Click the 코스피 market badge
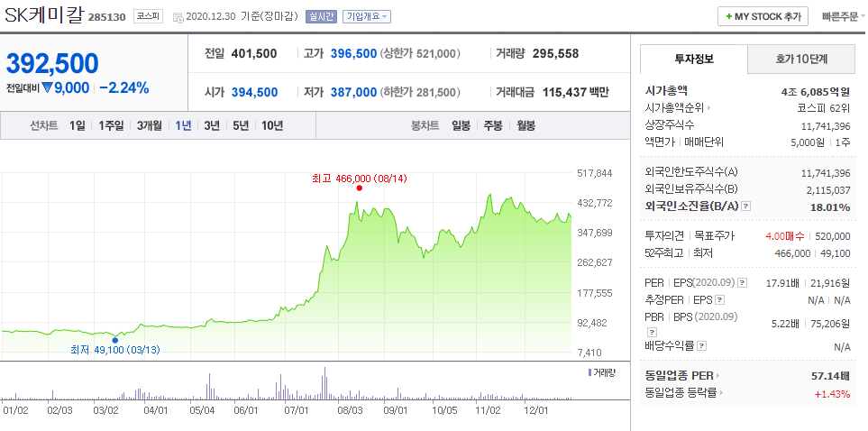Image resolution: width=868 pixels, height=431 pixels. 148,16
